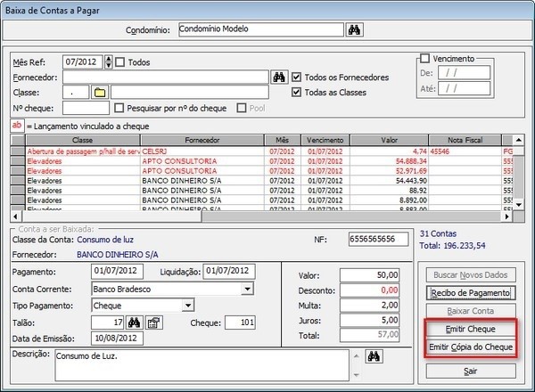This screenshot has width=535, height=392.
Task: Click the Sair button
Action: pyautogui.click(x=471, y=372)
